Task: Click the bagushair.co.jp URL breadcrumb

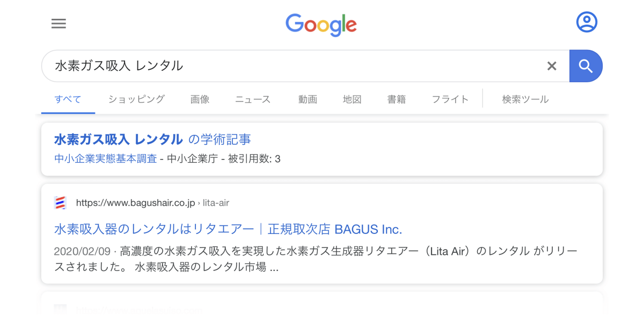Action: point(152,203)
